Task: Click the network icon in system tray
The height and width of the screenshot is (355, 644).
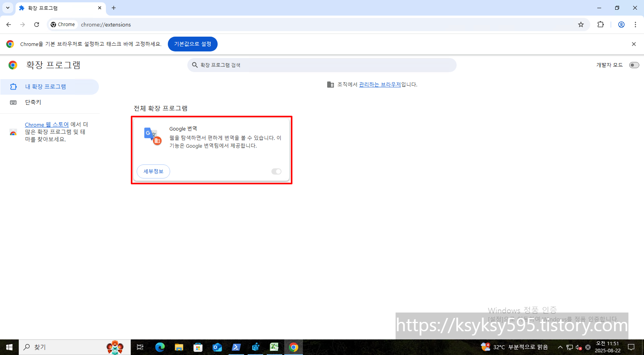Action: point(570,347)
